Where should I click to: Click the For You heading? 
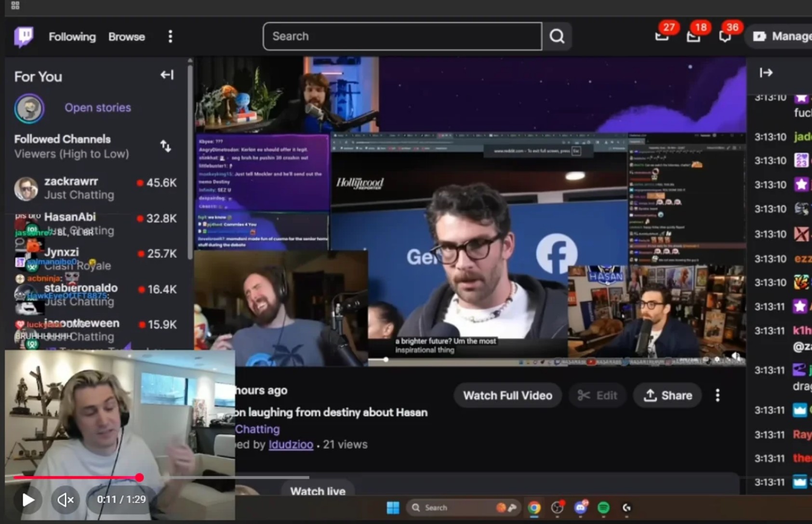38,76
